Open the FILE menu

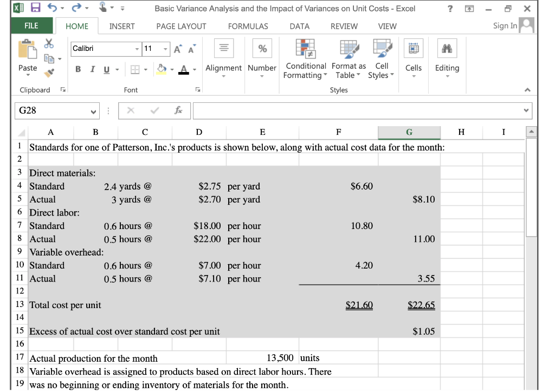31,25
